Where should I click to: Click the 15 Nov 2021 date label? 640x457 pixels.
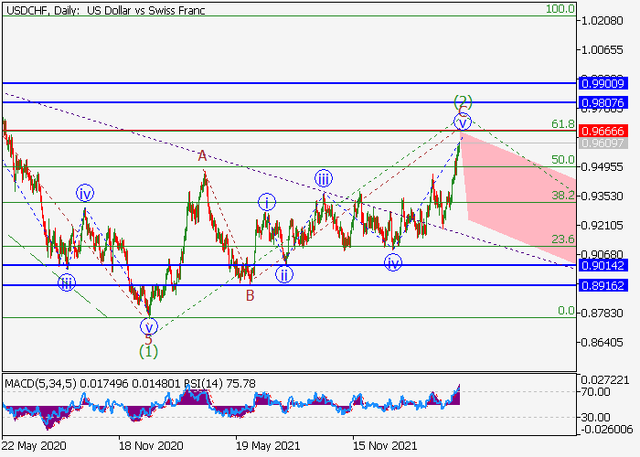[x=385, y=446]
